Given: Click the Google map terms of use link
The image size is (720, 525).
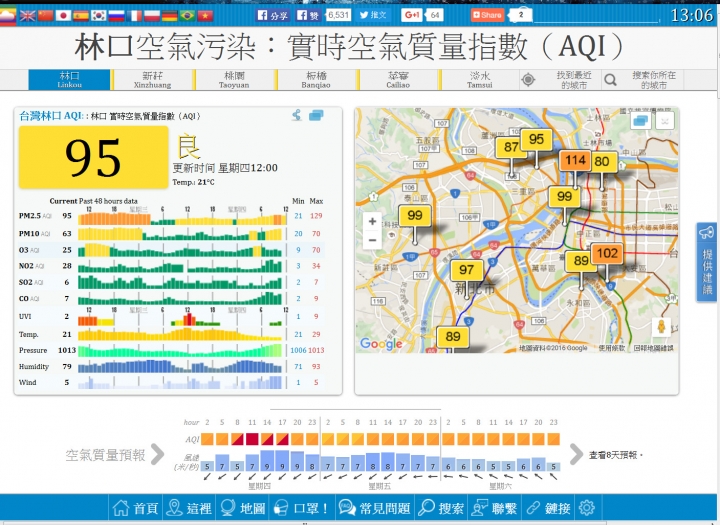Looking at the screenshot, I should 612,348.
